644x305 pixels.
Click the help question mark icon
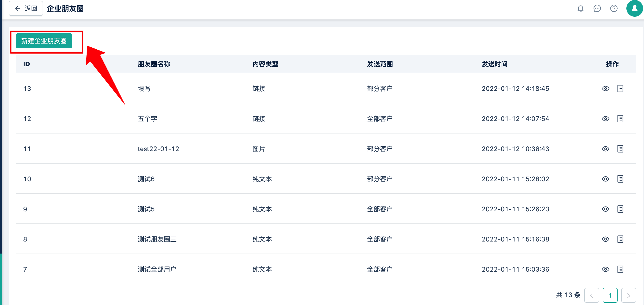click(613, 9)
